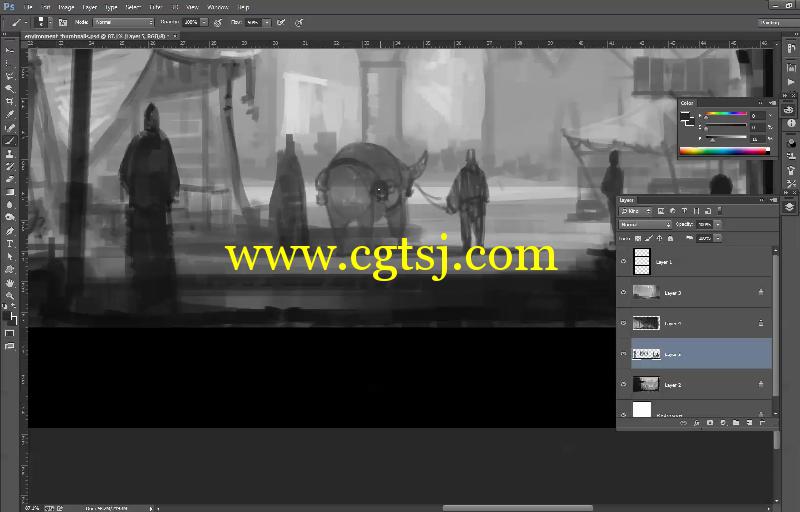Image resolution: width=800 pixels, height=512 pixels.
Task: Open the brush Opacity slider dropdown
Action: 204,22
